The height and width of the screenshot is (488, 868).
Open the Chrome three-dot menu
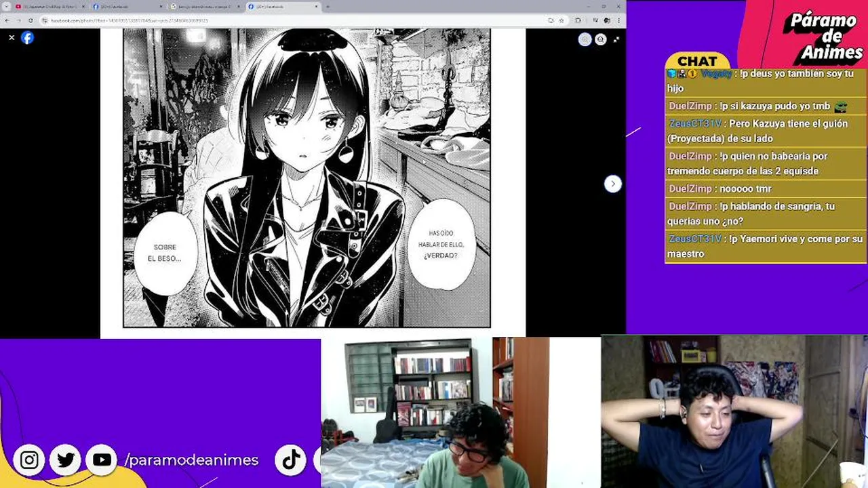[x=618, y=20]
